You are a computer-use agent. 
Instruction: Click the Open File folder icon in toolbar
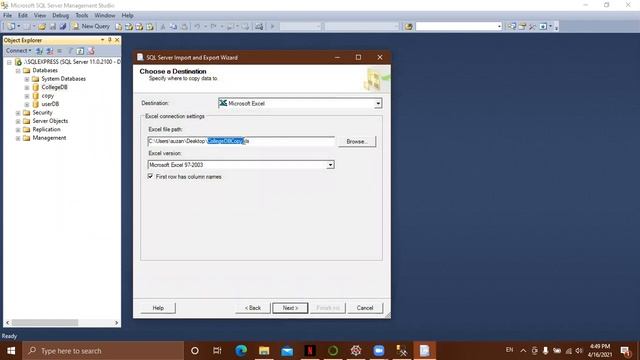click(42, 27)
